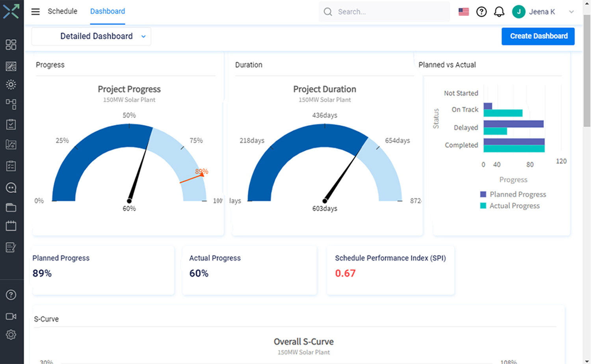
Task: Click the notes editing icon in the sidebar
Action: click(11, 247)
